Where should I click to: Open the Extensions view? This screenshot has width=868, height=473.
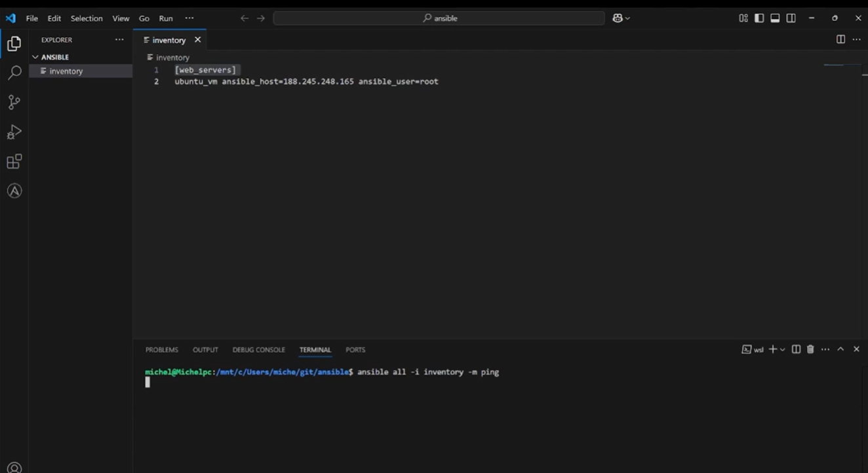pos(14,161)
